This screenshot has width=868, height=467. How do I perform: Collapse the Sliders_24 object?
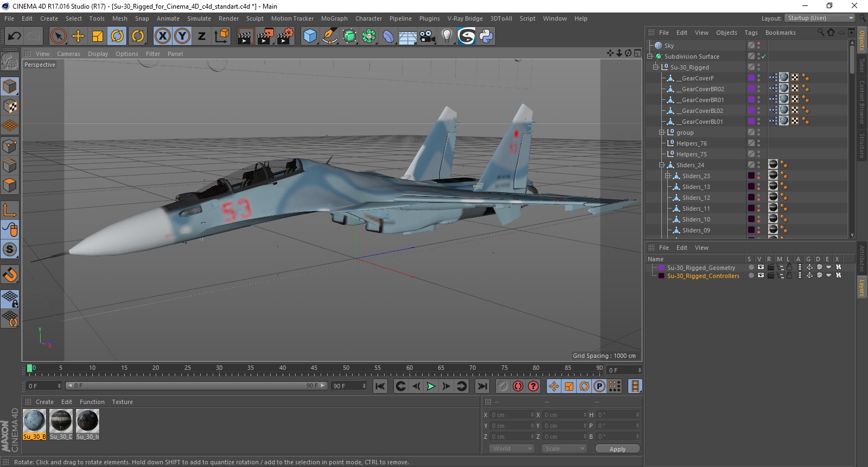click(662, 165)
